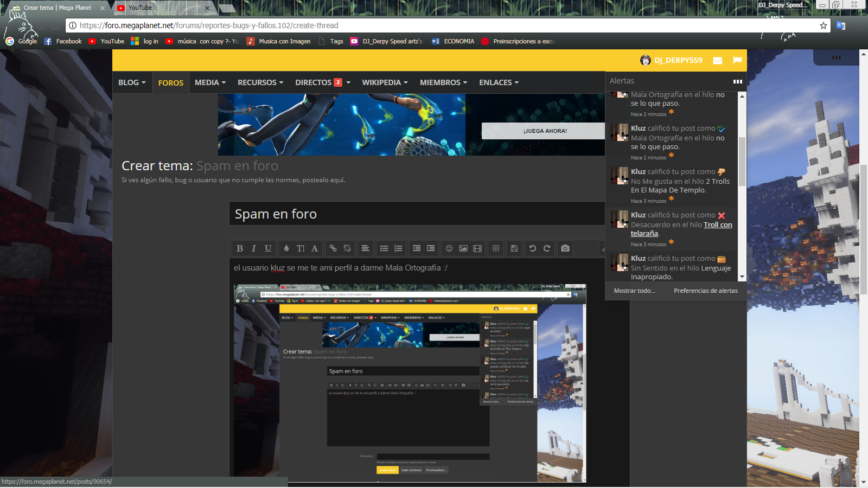868x488 pixels.
Task: Click the page scroll-down arrow
Action: point(864,482)
